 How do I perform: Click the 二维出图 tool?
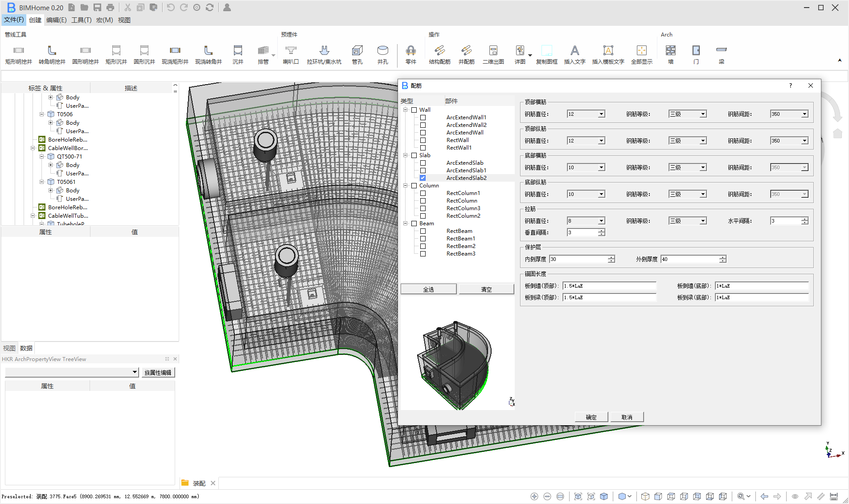493,55
